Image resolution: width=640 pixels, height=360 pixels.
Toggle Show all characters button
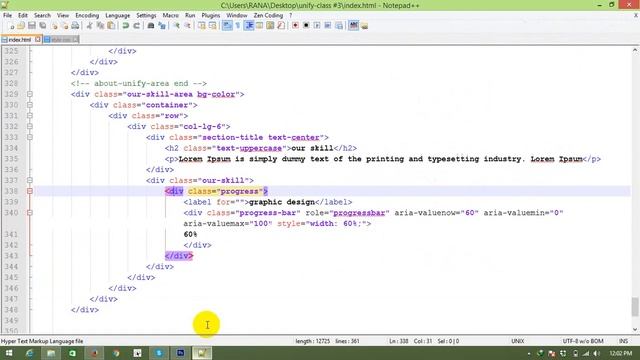(x=238, y=26)
